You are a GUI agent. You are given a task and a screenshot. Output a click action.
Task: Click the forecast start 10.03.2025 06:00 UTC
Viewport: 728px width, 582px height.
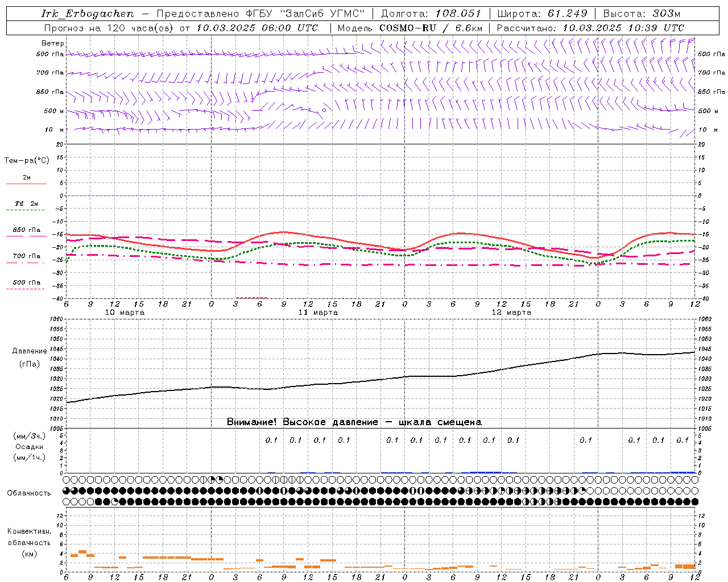click(257, 28)
